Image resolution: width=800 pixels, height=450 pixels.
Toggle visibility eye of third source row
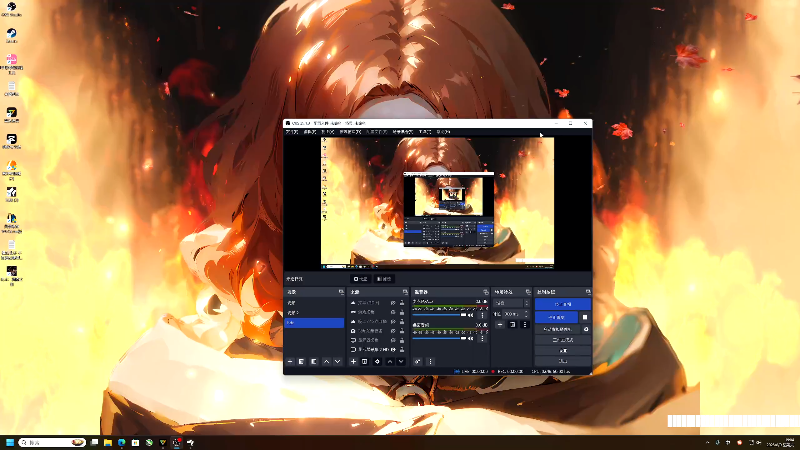pyautogui.click(x=393, y=321)
